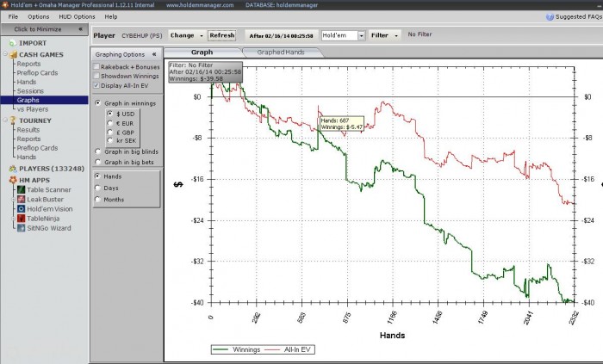The width and height of the screenshot is (603, 364).
Task: Open vs Players view
Action: click(x=33, y=109)
